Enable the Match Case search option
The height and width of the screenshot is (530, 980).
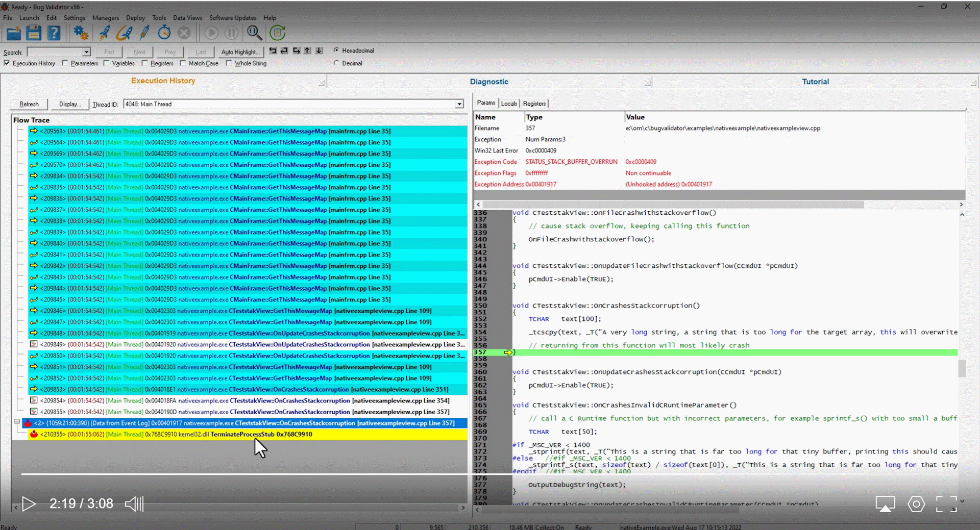182,63
